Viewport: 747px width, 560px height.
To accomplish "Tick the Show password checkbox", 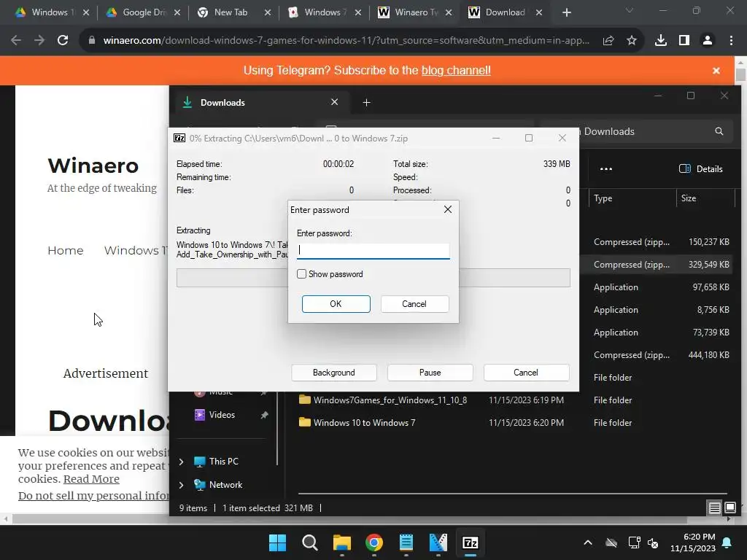I will tap(301, 274).
